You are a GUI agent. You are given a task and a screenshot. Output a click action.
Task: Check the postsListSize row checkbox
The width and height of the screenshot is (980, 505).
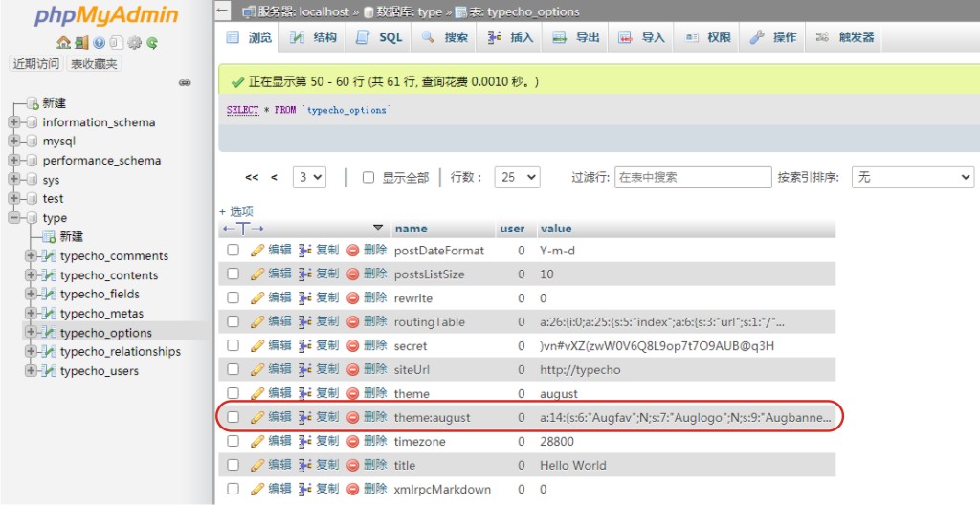234,274
